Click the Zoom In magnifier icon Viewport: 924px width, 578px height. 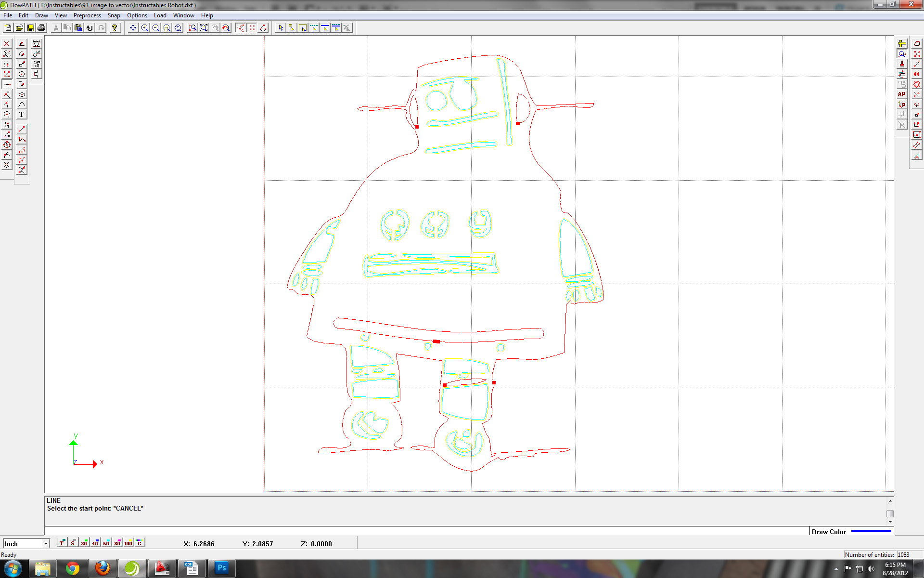[144, 28]
